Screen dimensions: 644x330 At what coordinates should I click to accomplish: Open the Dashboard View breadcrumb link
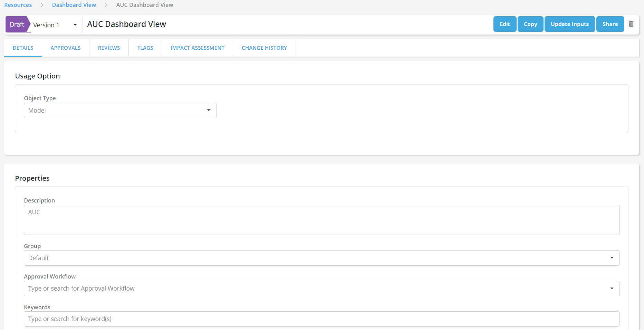click(74, 5)
